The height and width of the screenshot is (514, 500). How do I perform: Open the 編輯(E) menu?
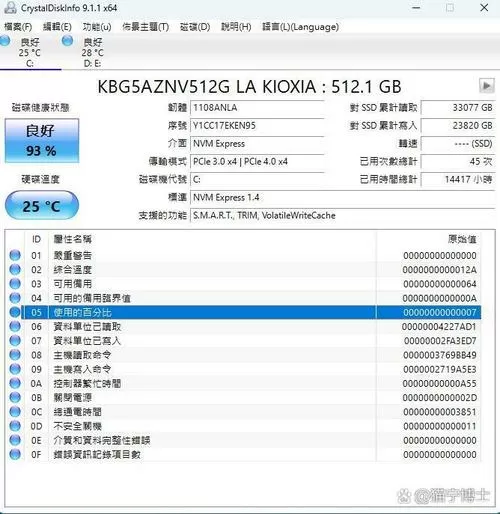tap(57, 27)
